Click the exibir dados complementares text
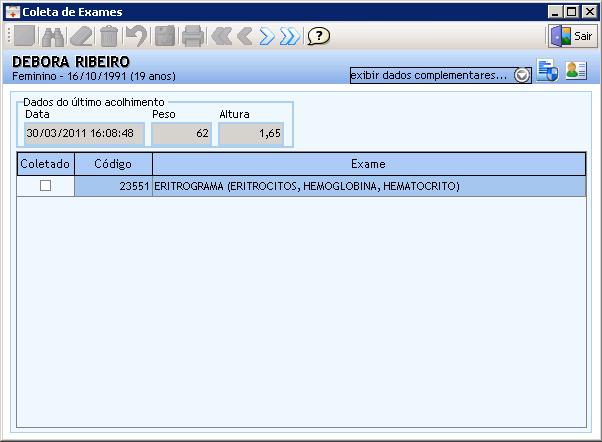The height and width of the screenshot is (442, 602). click(x=428, y=75)
